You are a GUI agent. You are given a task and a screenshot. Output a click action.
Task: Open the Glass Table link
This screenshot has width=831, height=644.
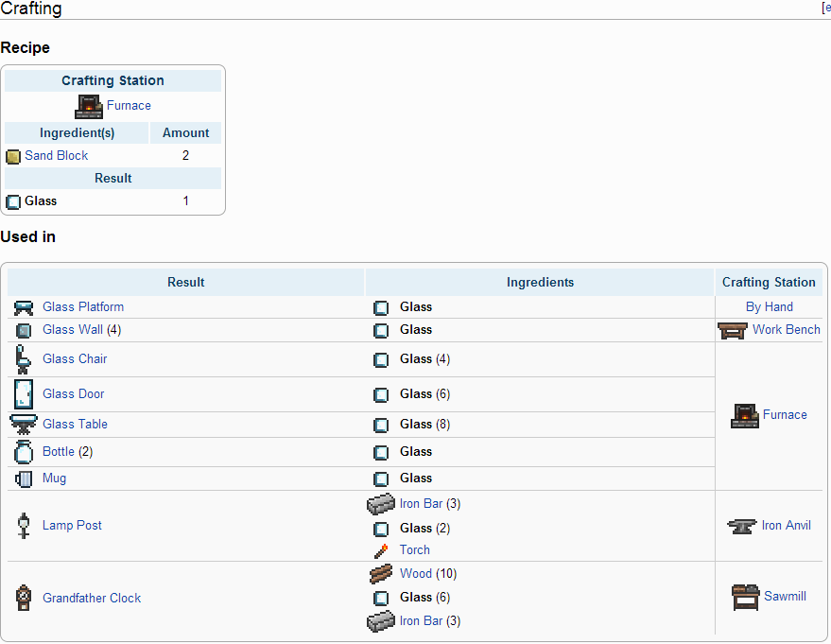coord(75,424)
